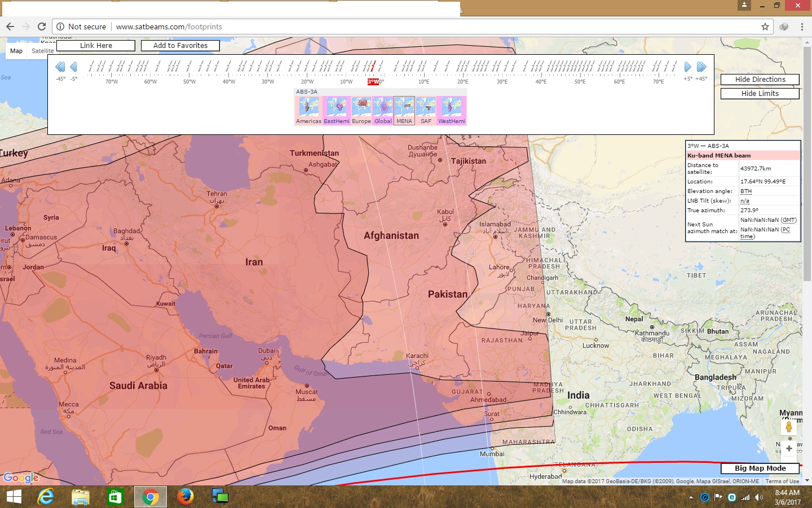Screen dimensions: 812x508
Task: Focus the address bar URL
Action: (169, 27)
